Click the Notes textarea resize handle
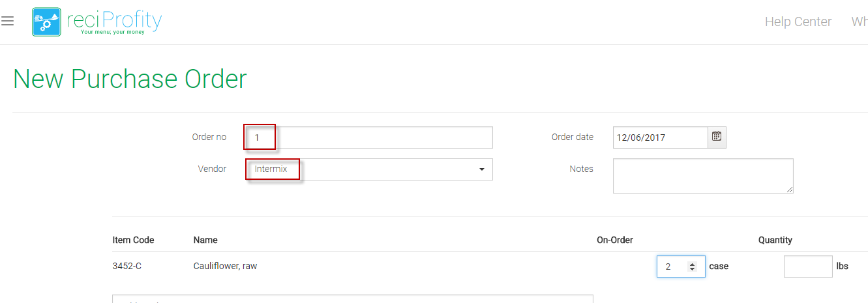This screenshot has height=303, width=868. pos(790,190)
